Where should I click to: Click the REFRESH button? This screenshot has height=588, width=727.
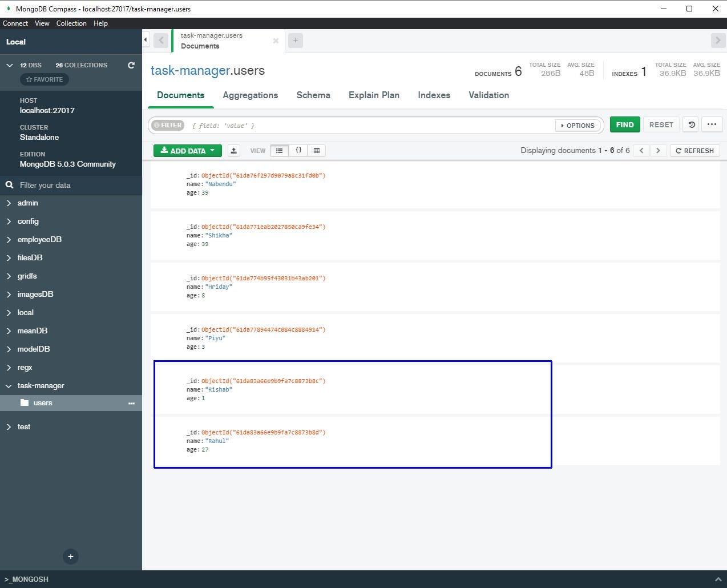pyautogui.click(x=695, y=151)
